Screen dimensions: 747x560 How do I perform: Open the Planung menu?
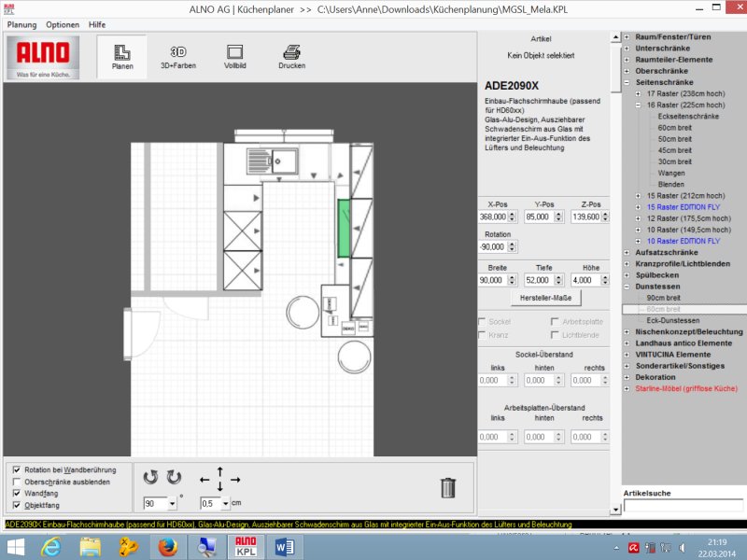click(x=22, y=24)
